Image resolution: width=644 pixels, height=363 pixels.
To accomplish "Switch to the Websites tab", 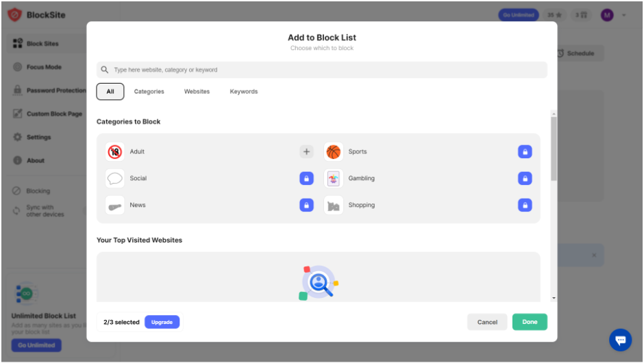I will click(197, 92).
